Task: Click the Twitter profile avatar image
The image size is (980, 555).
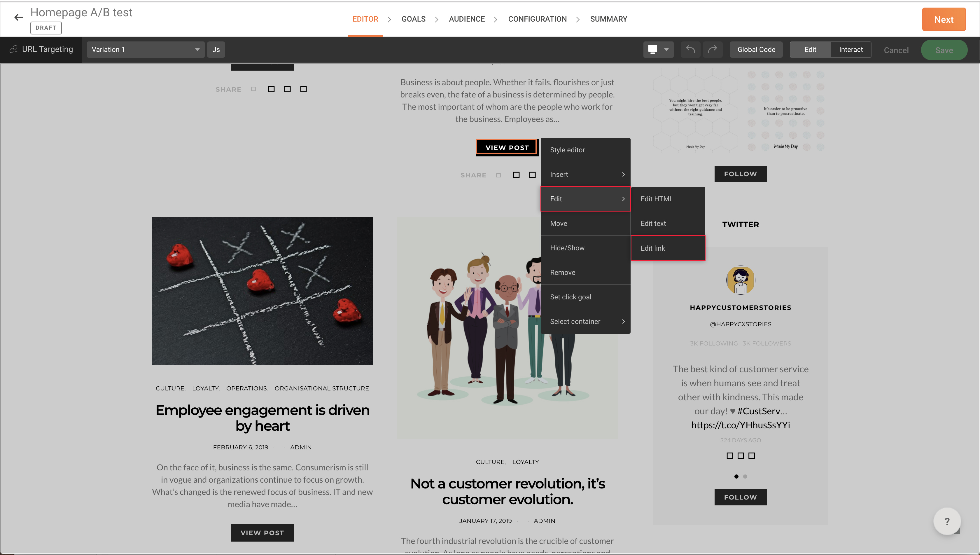Action: point(740,280)
